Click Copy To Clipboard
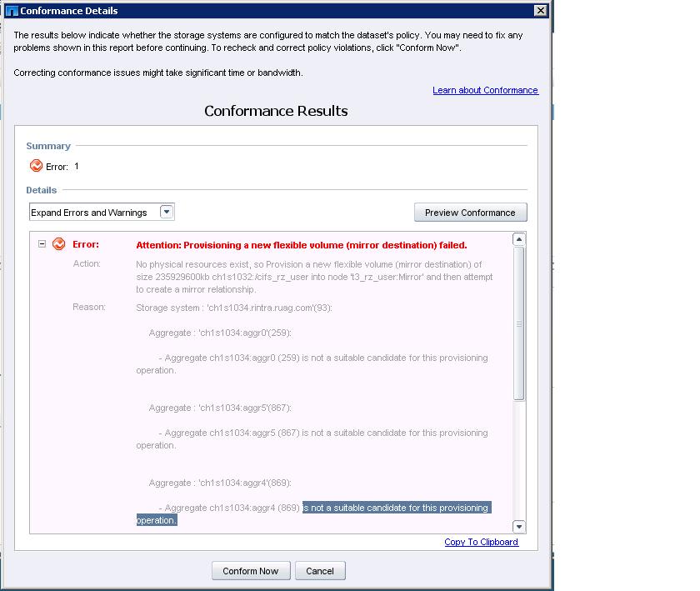This screenshot has width=700, height=591. click(x=483, y=542)
